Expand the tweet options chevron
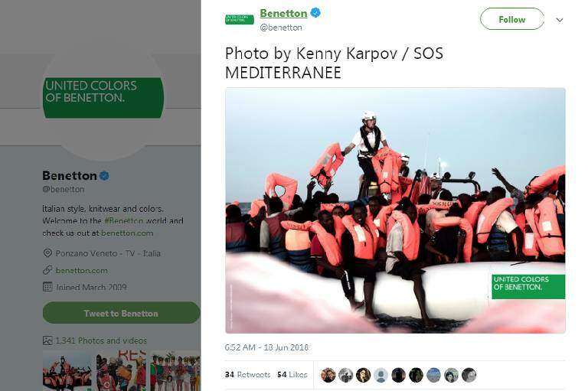588x391 pixels. [560, 20]
